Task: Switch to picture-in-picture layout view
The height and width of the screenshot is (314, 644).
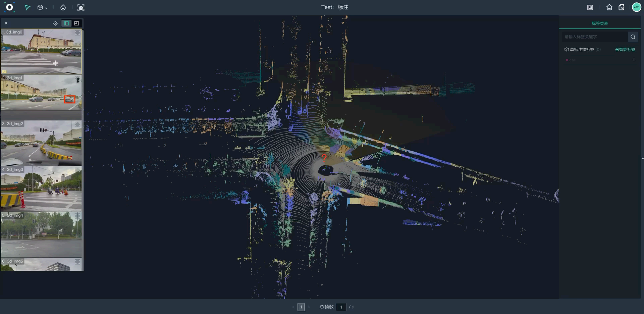Action: pyautogui.click(x=76, y=23)
